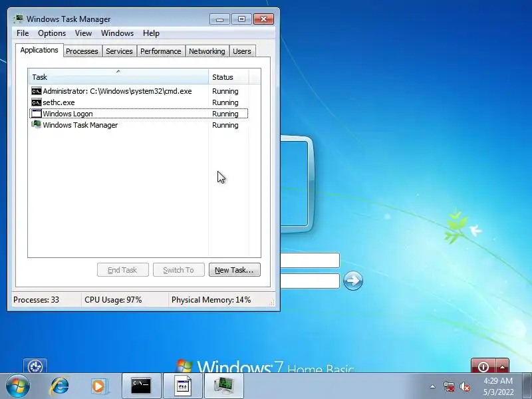Click the logon user picture tile
This screenshot has height=399, width=532.
coord(297,184)
